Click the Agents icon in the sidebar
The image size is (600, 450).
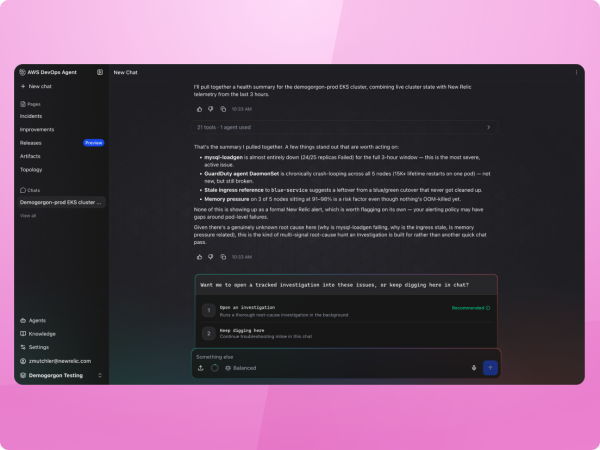(x=23, y=320)
